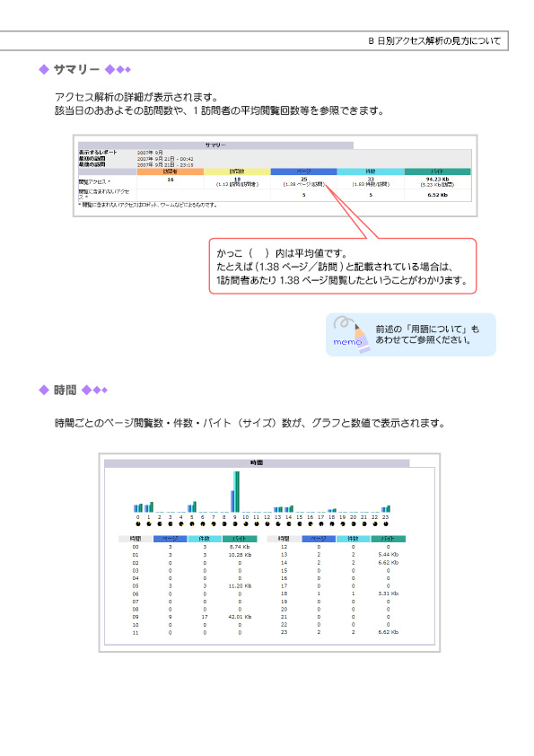Click the red callout explaining average values
The height and width of the screenshot is (756, 534).
(x=343, y=266)
